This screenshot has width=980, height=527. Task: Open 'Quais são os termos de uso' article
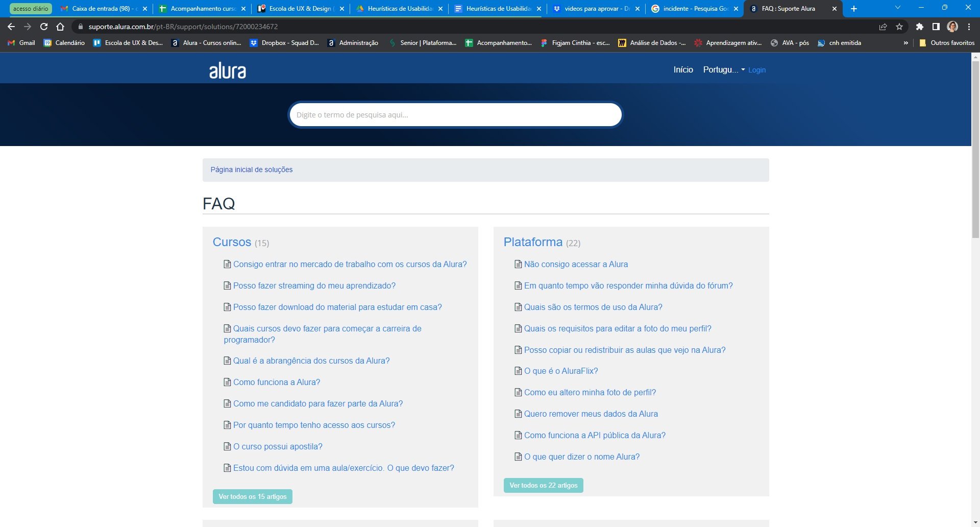(593, 307)
